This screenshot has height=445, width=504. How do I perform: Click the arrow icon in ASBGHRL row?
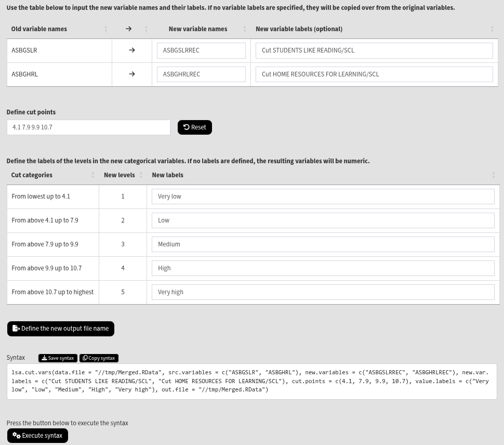[132, 74]
